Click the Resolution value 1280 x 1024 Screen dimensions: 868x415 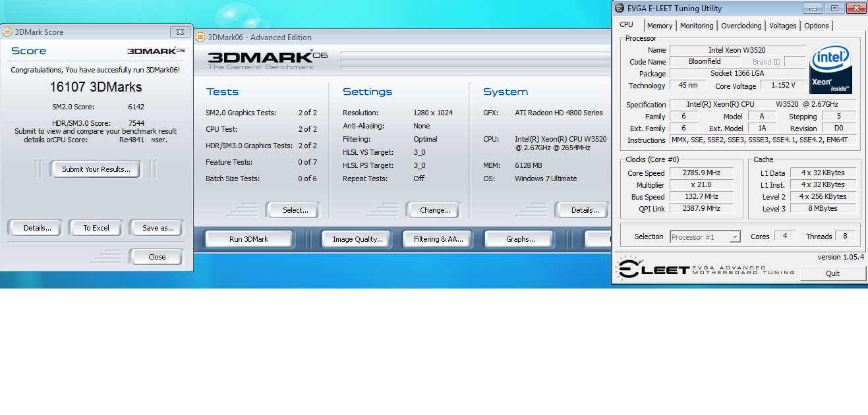coord(433,113)
